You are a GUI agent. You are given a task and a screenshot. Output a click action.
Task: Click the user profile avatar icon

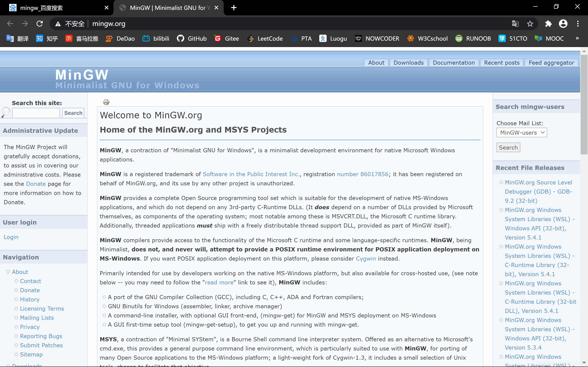pyautogui.click(x=563, y=24)
